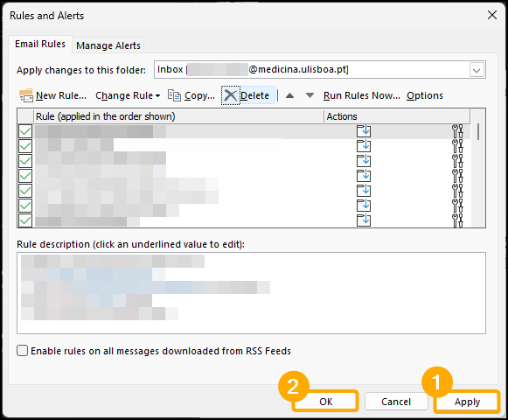Open the Change Rule dropdown

pos(128,95)
